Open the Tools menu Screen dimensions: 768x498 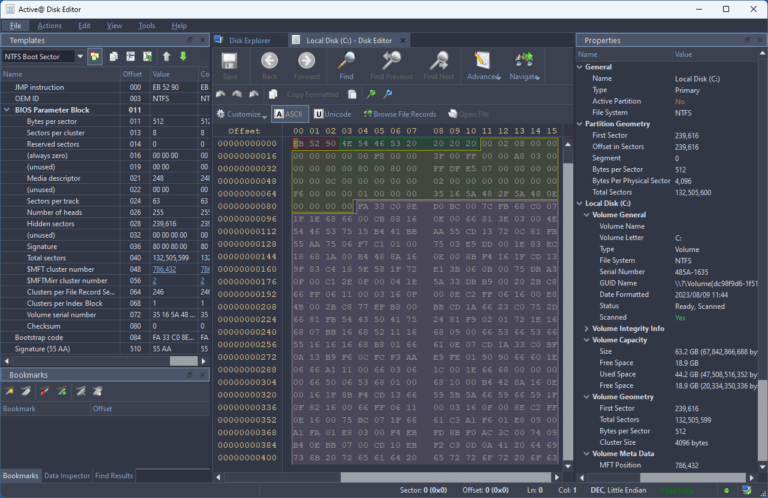(x=146, y=26)
